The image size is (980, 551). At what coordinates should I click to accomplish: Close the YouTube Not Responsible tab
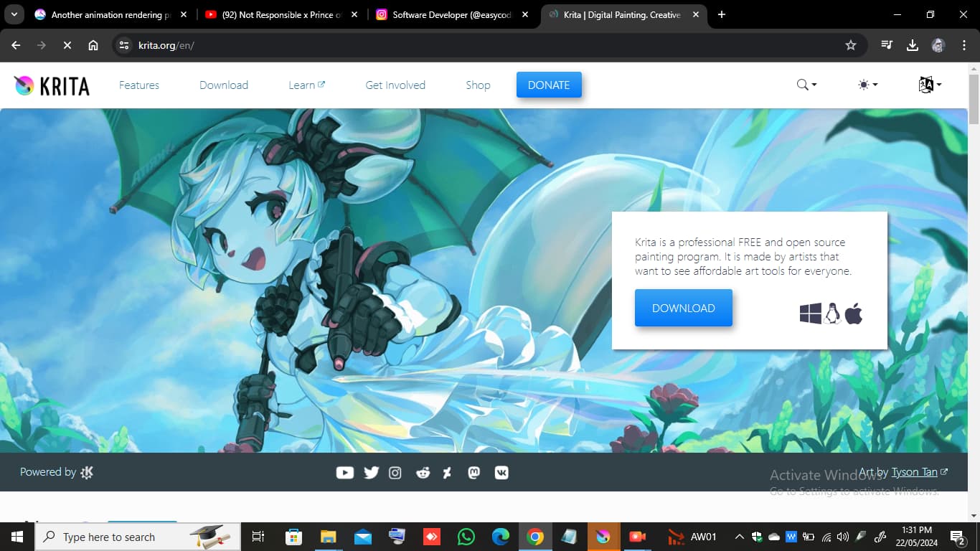355,14
